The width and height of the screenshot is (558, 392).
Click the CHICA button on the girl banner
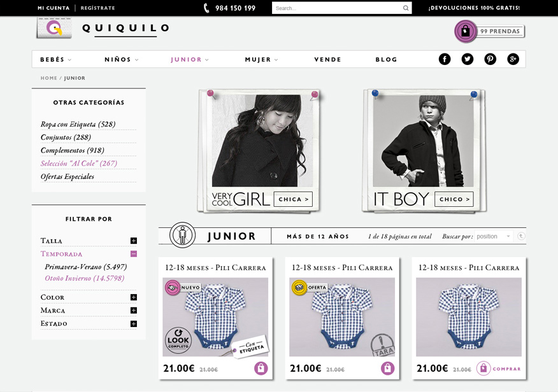tap(293, 199)
